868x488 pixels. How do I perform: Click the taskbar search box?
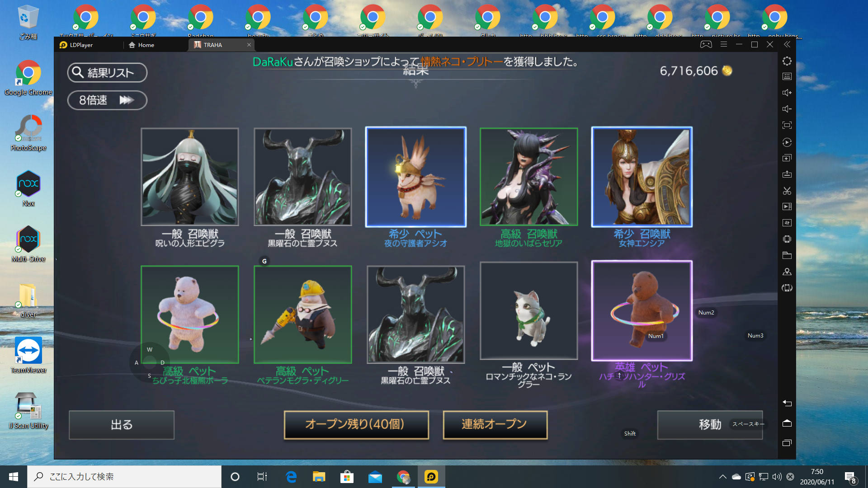pos(124,477)
